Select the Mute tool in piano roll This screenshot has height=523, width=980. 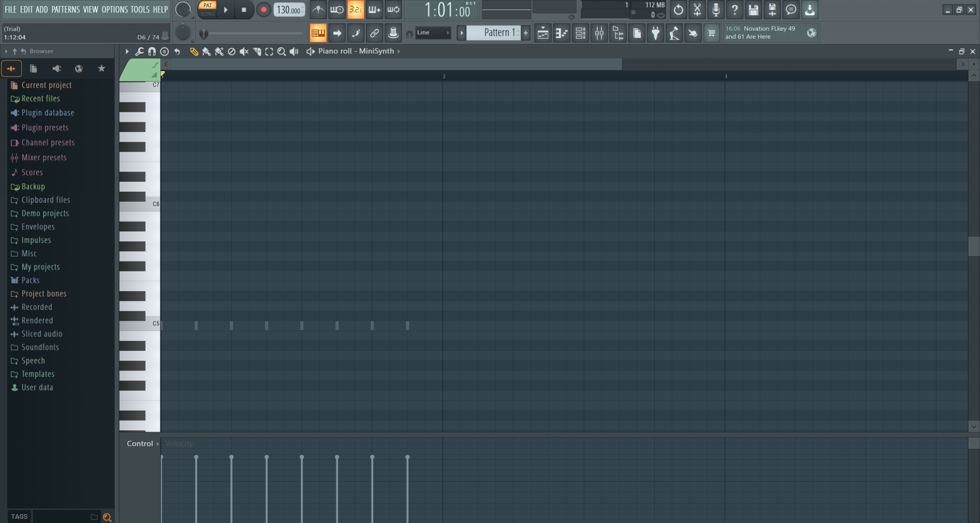(x=244, y=52)
